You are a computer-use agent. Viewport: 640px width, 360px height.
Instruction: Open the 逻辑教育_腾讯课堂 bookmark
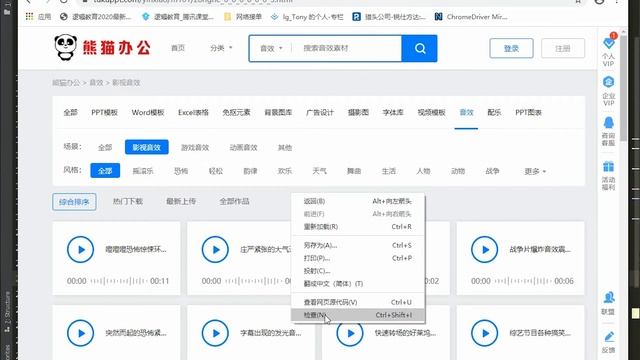[x=178, y=17]
